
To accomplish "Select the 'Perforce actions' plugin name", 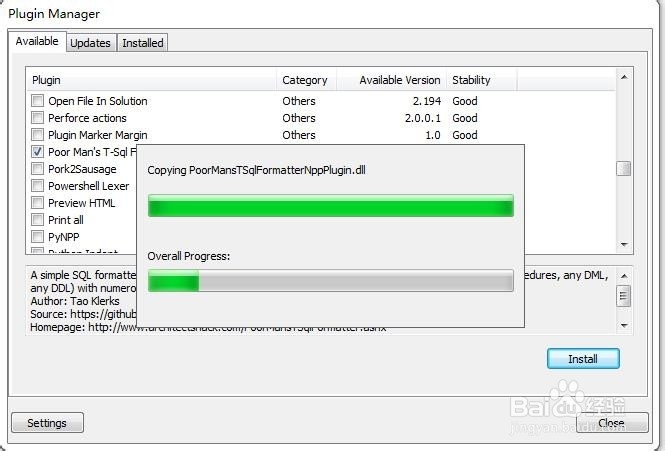I will point(87,118).
